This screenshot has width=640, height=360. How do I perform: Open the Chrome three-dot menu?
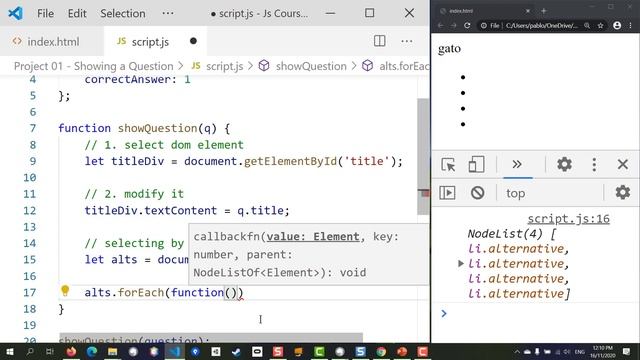click(x=631, y=25)
